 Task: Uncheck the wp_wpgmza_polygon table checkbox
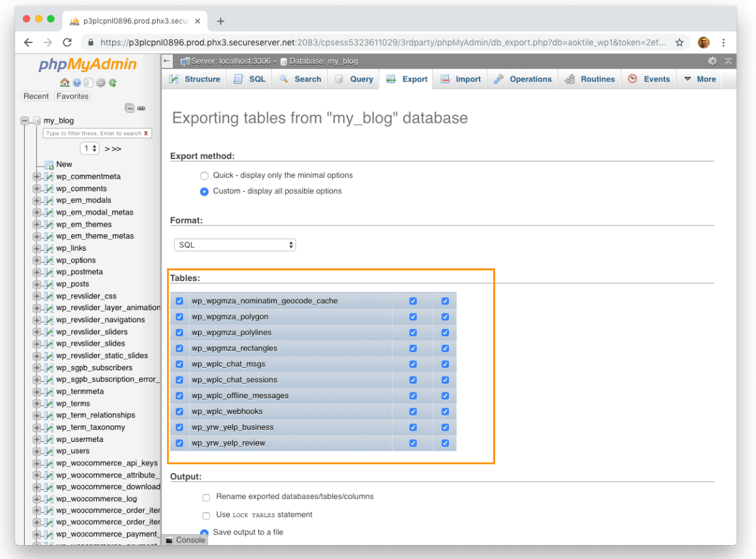point(179,317)
